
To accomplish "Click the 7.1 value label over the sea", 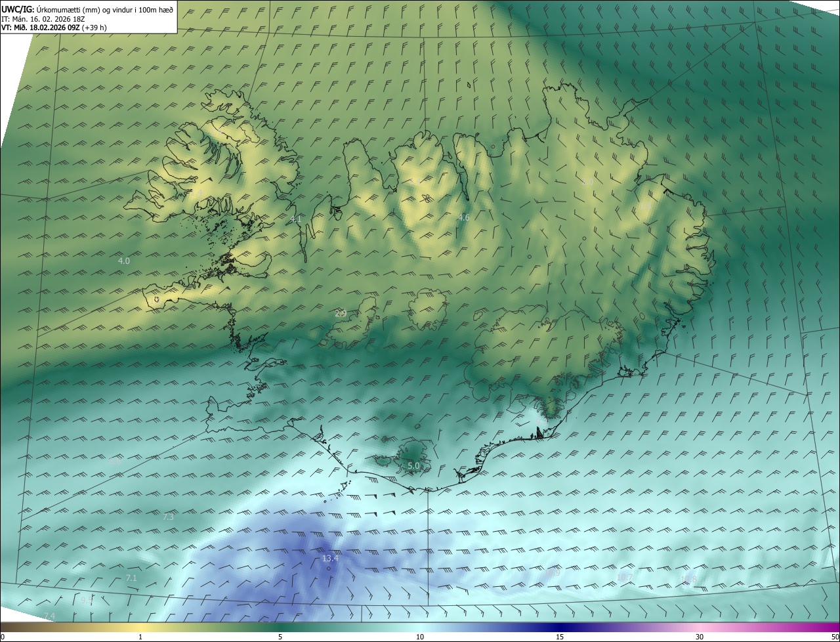I will 131,578.
